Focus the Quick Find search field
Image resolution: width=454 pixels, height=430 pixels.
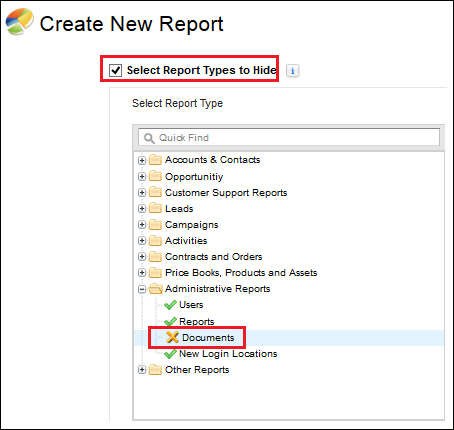point(289,137)
